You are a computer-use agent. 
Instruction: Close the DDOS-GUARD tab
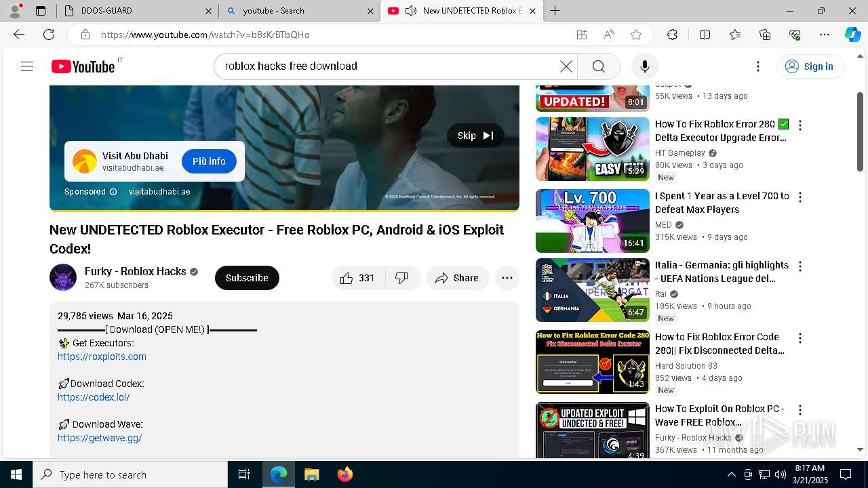[208, 11]
